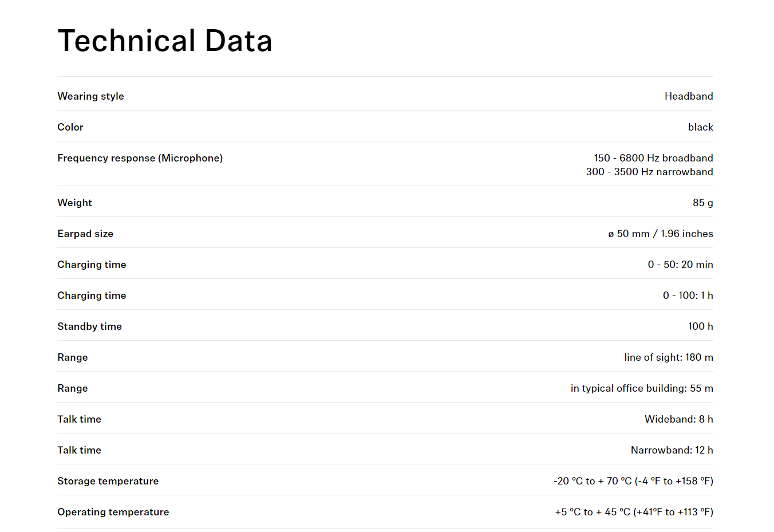Select the ø 50 mm / 1.96 inches value

pyautogui.click(x=660, y=234)
